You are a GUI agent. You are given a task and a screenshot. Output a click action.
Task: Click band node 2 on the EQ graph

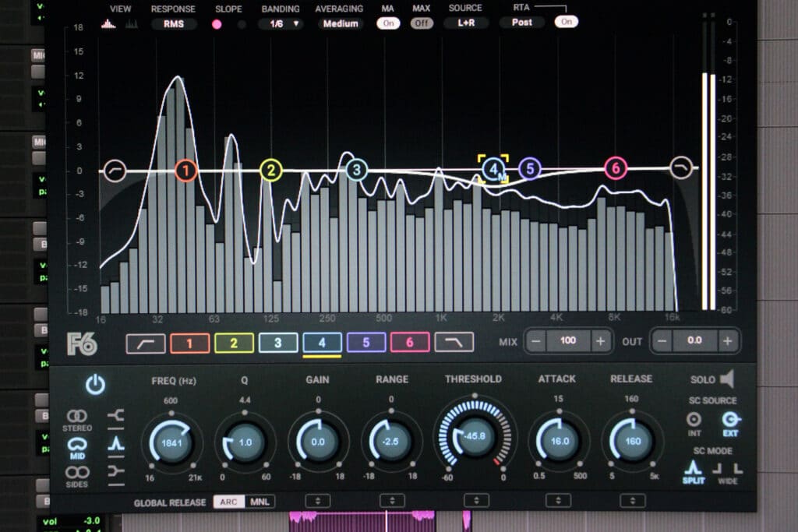coord(270,171)
